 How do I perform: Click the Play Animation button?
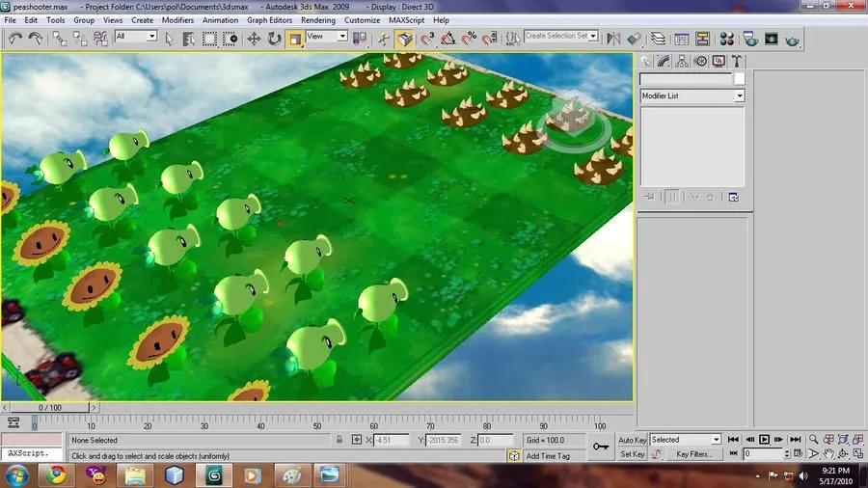[764, 440]
